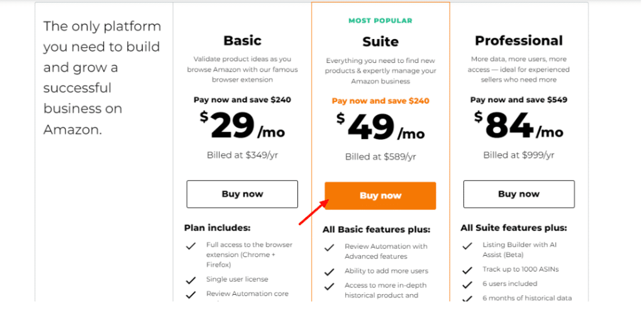Click checkmark beside 'Access to more in-depth historical'
Image resolution: width=644 pixels, height=320 pixels.
coord(329,287)
